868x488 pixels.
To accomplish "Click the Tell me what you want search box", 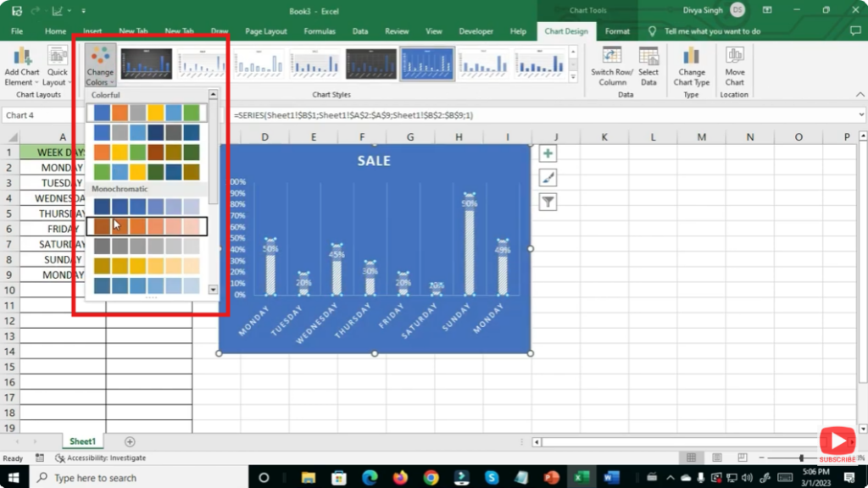I will click(712, 31).
